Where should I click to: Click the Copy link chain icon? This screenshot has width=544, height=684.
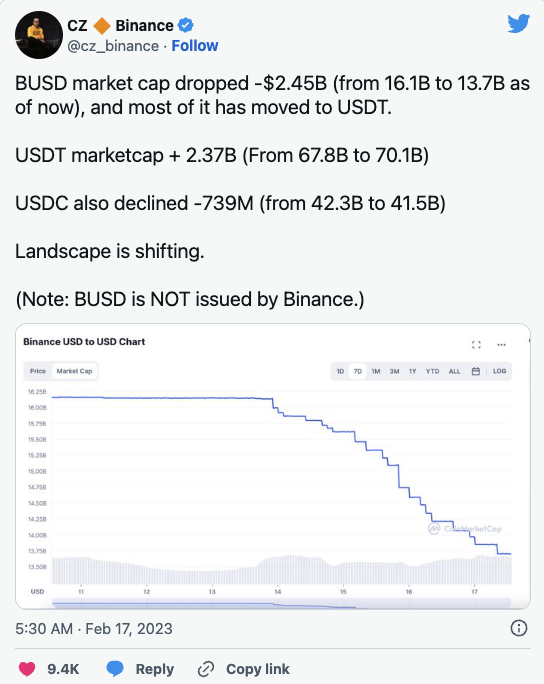click(206, 669)
